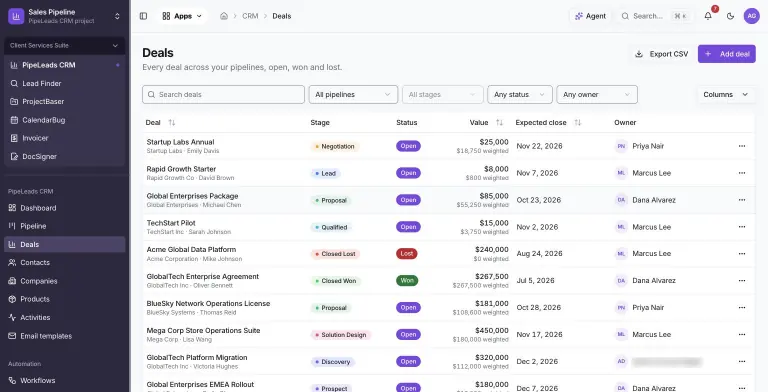Open the AG user avatar menu
Image resolution: width=768 pixels, height=392 pixels.
pos(751,16)
